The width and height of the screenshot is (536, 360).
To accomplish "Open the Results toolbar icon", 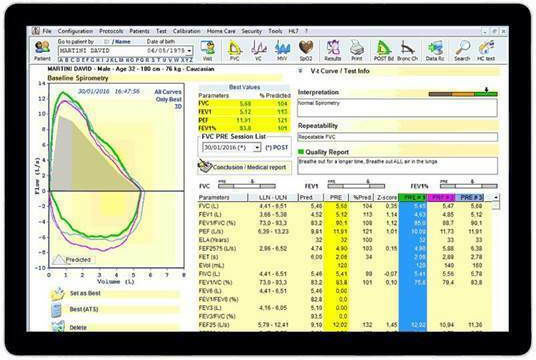I will tap(333, 50).
